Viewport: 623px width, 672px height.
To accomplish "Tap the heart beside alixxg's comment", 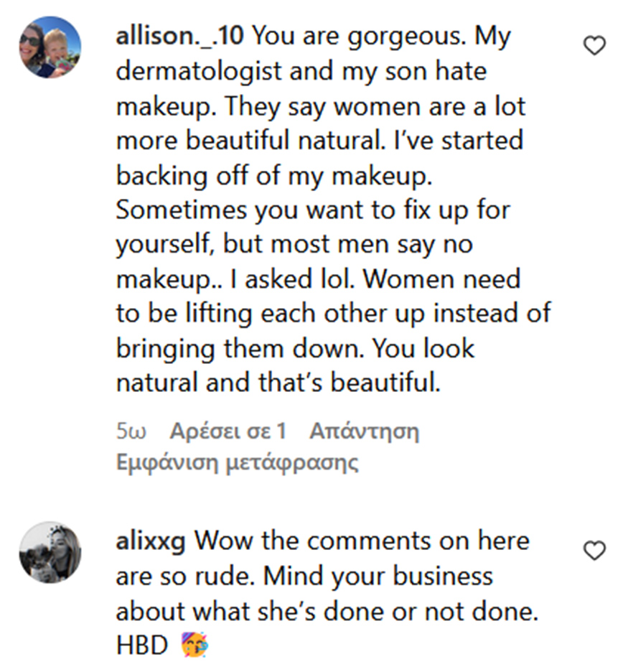I will coord(594,551).
